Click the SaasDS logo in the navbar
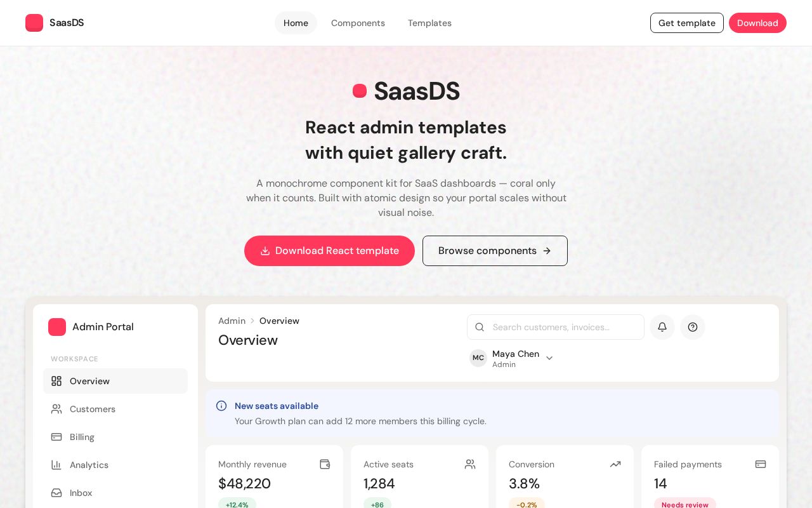The height and width of the screenshot is (508, 812). click(55, 23)
